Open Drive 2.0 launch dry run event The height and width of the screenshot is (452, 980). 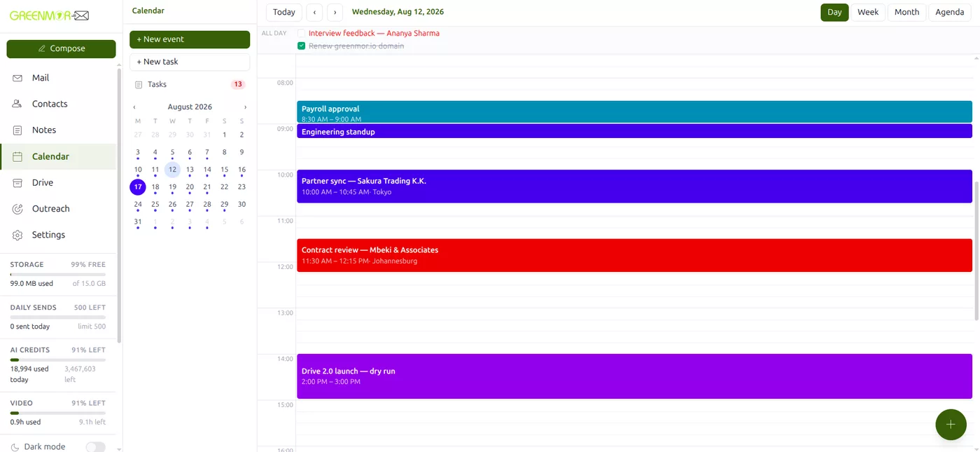click(634, 376)
